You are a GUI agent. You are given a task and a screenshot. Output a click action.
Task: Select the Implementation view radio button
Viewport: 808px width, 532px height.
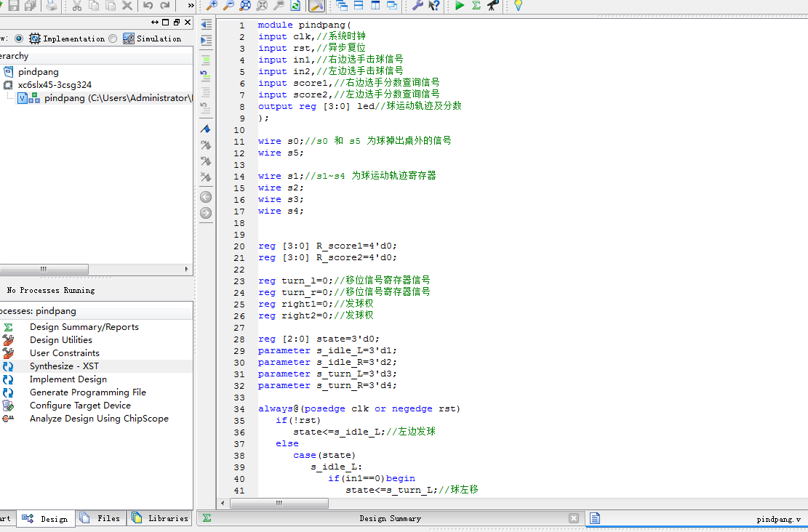coord(18,39)
